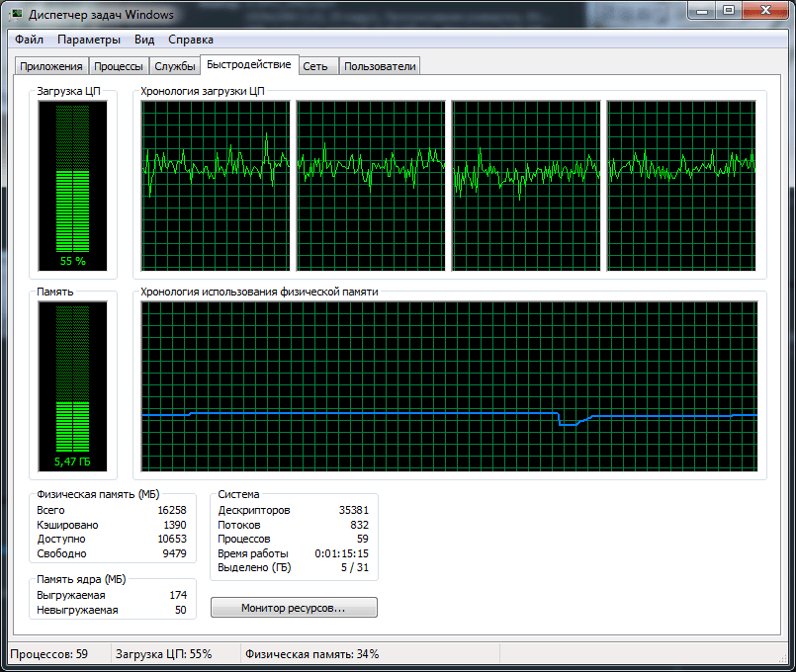
Task: Switch to the Службы tab
Action: point(175,66)
